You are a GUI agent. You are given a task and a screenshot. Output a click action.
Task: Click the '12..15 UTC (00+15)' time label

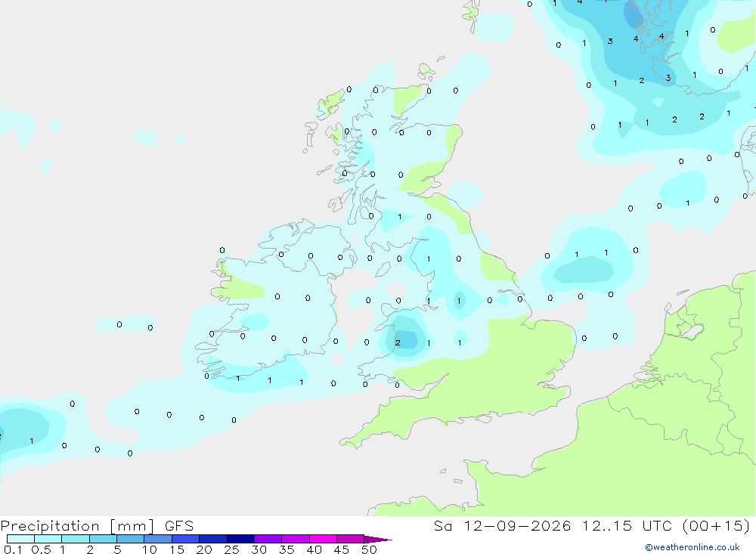(666, 526)
